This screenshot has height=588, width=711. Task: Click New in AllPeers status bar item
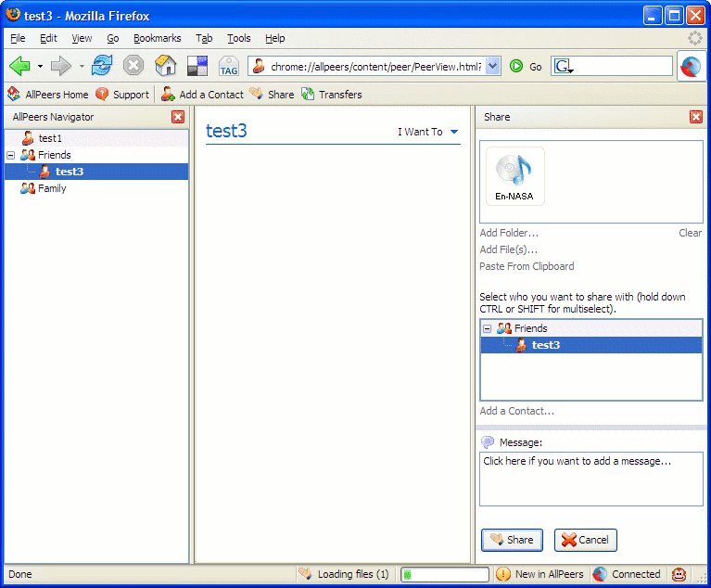540,574
